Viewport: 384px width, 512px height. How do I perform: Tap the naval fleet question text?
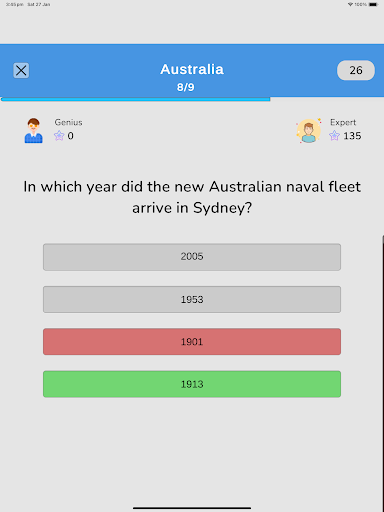[x=192, y=197]
